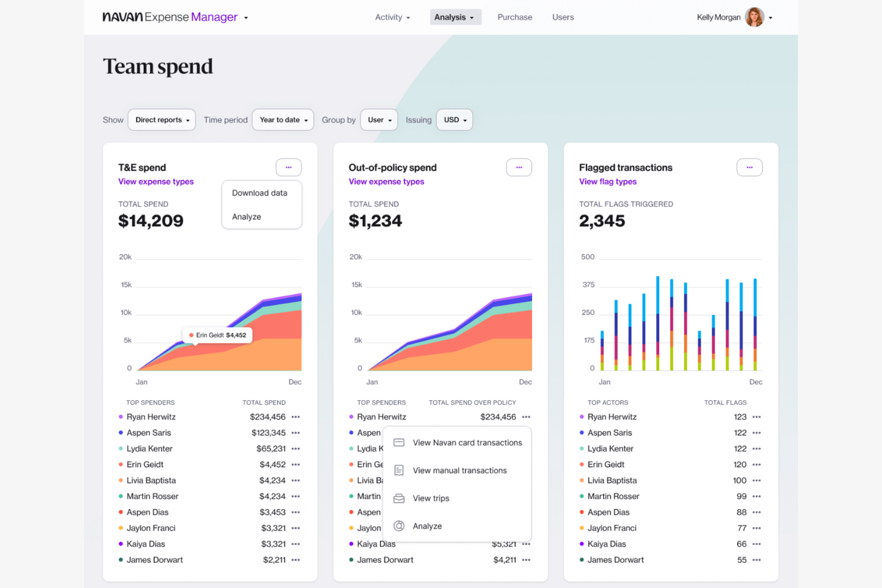Select the View Navan card transactions icon
The image size is (882, 588).
click(399, 442)
